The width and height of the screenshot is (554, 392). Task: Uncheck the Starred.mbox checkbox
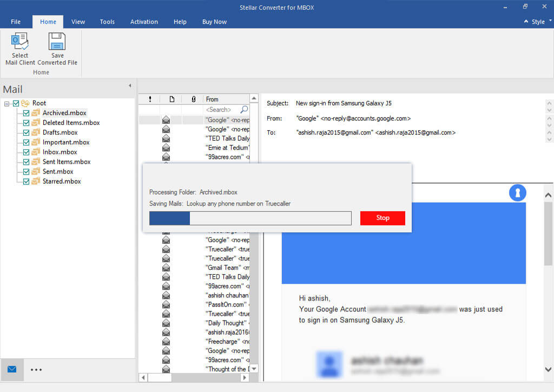pos(26,182)
